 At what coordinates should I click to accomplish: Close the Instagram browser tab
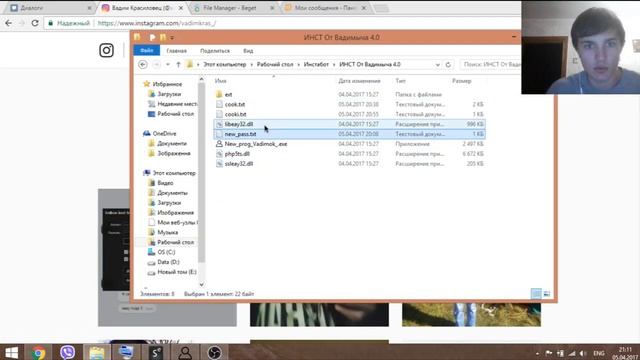(181, 8)
